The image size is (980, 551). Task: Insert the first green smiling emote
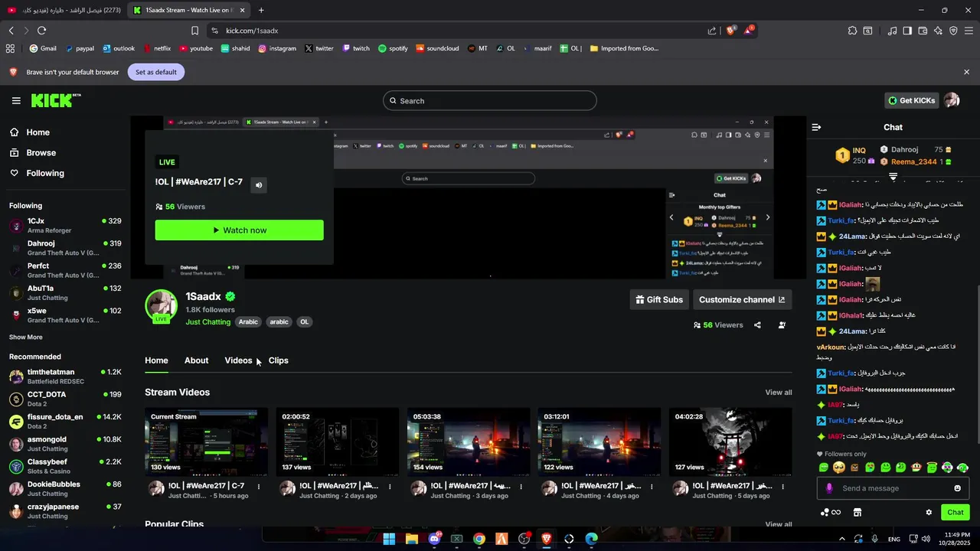[x=824, y=468]
